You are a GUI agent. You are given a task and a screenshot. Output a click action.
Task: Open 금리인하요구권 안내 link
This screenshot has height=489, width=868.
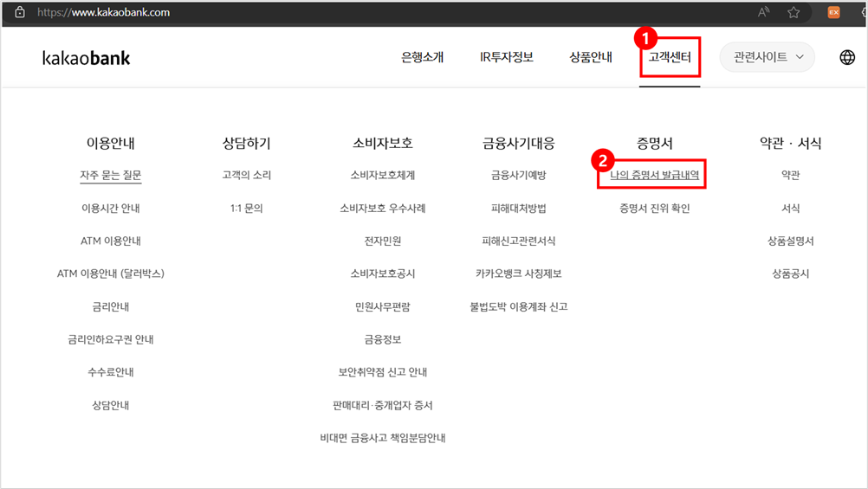tap(111, 339)
